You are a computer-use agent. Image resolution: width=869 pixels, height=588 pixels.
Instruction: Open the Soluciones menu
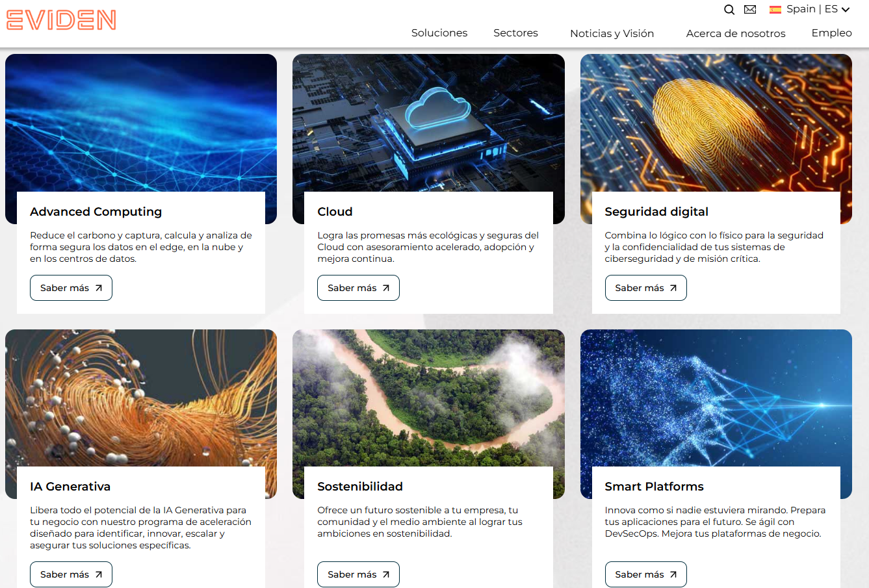coord(439,33)
